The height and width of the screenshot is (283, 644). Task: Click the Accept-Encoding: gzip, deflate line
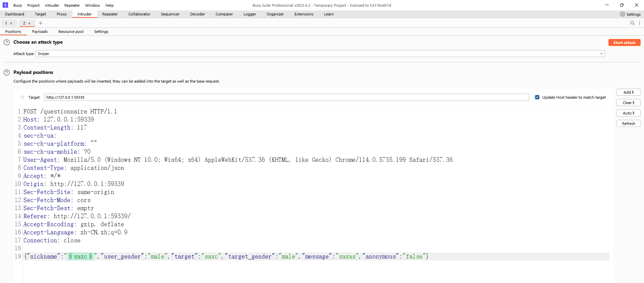pyautogui.click(x=73, y=224)
